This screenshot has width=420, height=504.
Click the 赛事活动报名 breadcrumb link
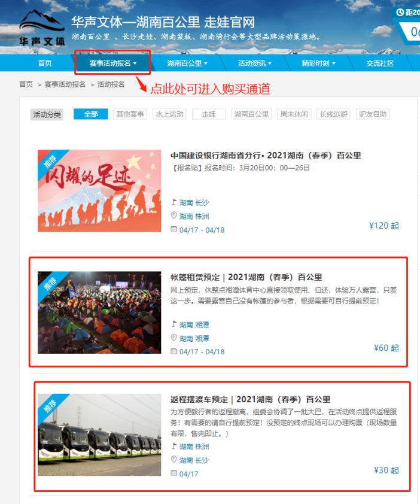(65, 84)
